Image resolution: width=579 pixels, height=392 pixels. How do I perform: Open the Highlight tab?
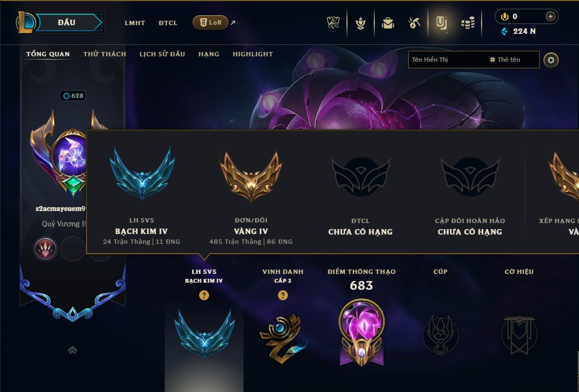point(253,54)
